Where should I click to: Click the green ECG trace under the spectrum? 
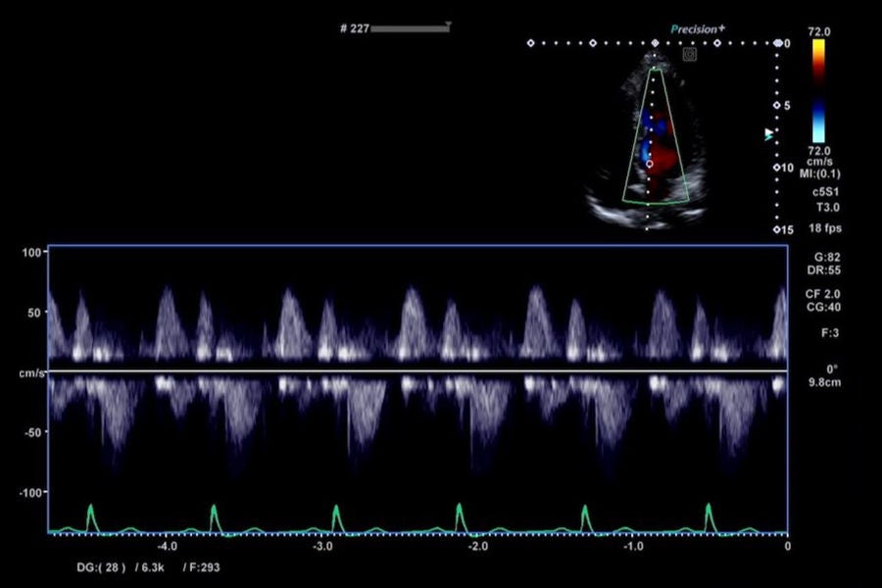point(417,519)
